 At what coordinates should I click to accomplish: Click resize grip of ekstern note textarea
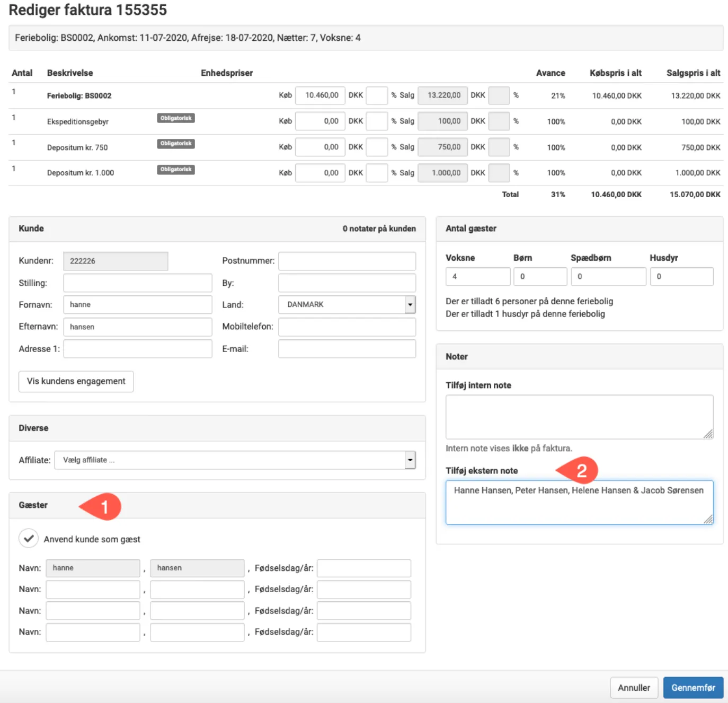(708, 519)
